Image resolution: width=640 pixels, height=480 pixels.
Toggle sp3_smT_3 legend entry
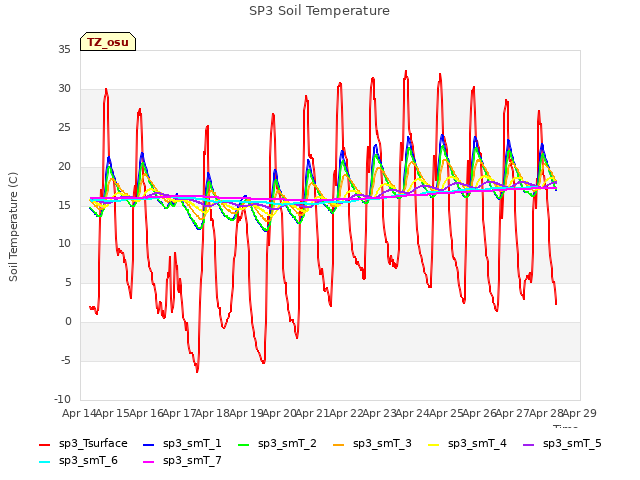(372, 444)
